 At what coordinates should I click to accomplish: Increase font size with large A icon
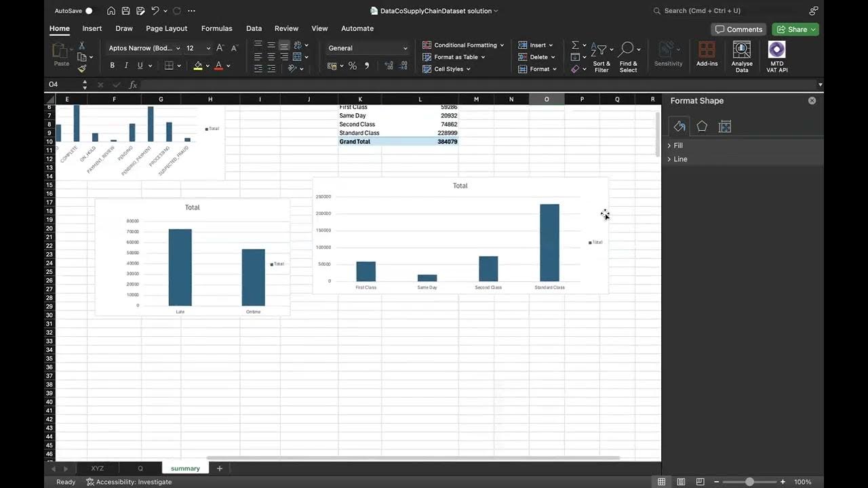(x=220, y=48)
